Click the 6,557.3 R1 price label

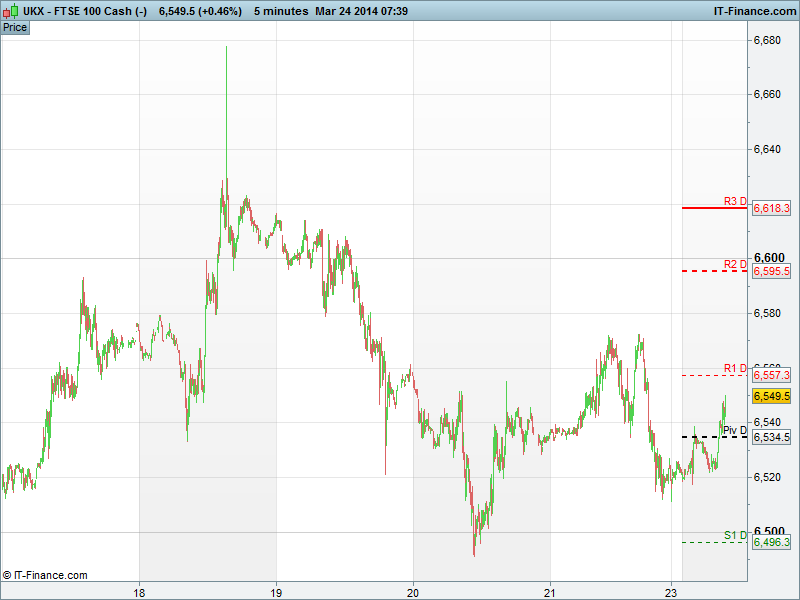(771, 375)
